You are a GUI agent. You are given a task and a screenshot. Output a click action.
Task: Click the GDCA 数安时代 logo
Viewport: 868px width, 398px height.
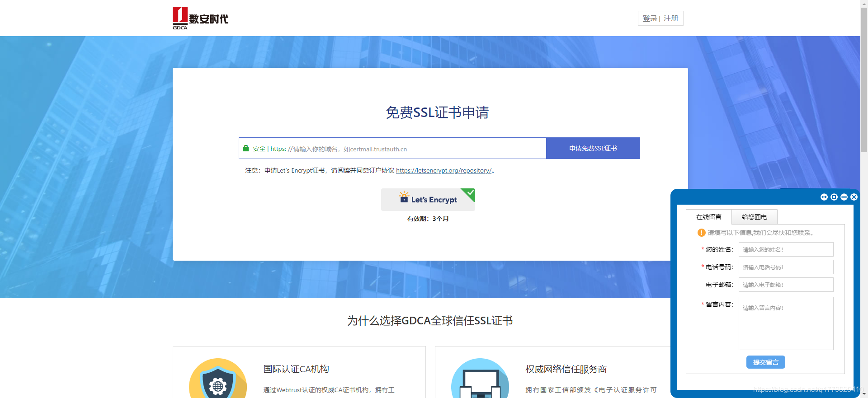pos(200,18)
